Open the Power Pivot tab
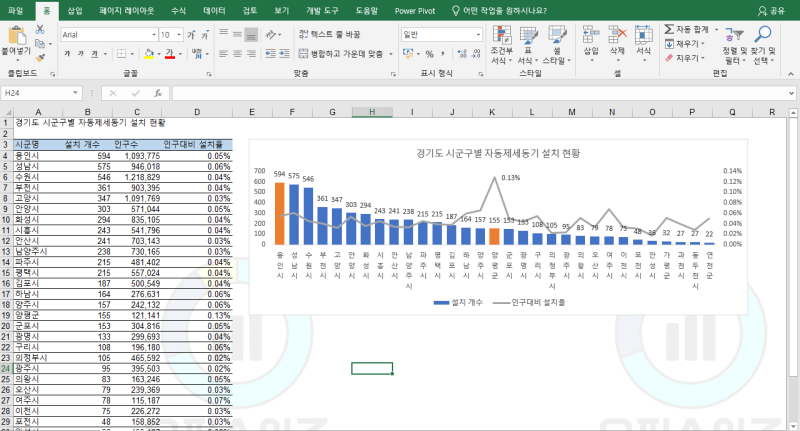 415,11
